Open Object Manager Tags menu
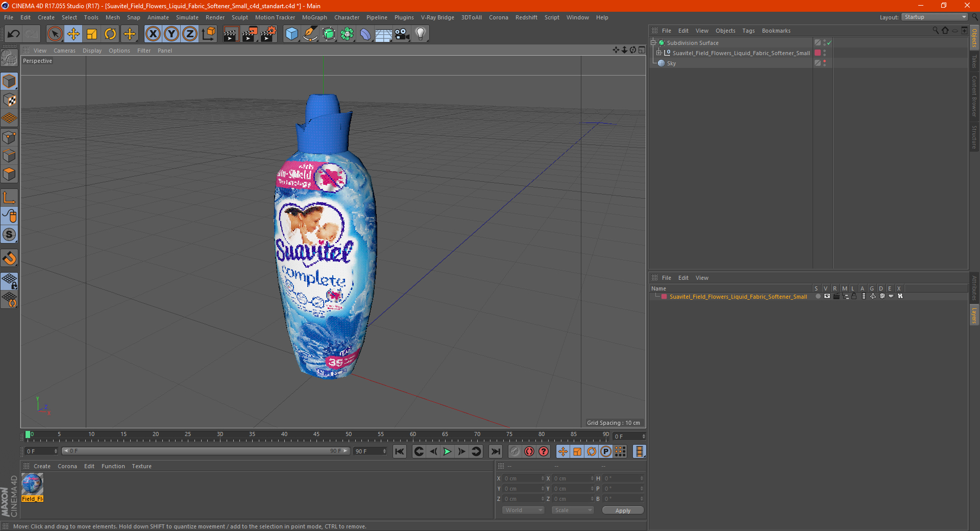Viewport: 980px width, 531px height. point(748,31)
